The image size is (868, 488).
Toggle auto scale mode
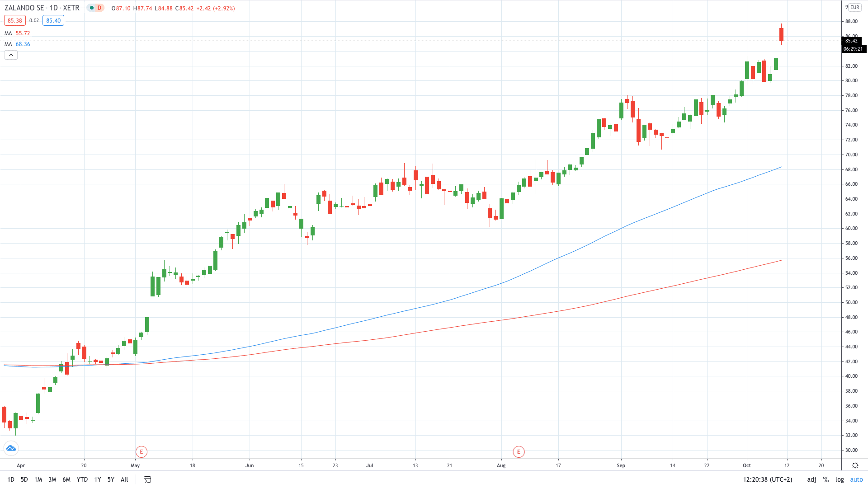pyautogui.click(x=856, y=479)
